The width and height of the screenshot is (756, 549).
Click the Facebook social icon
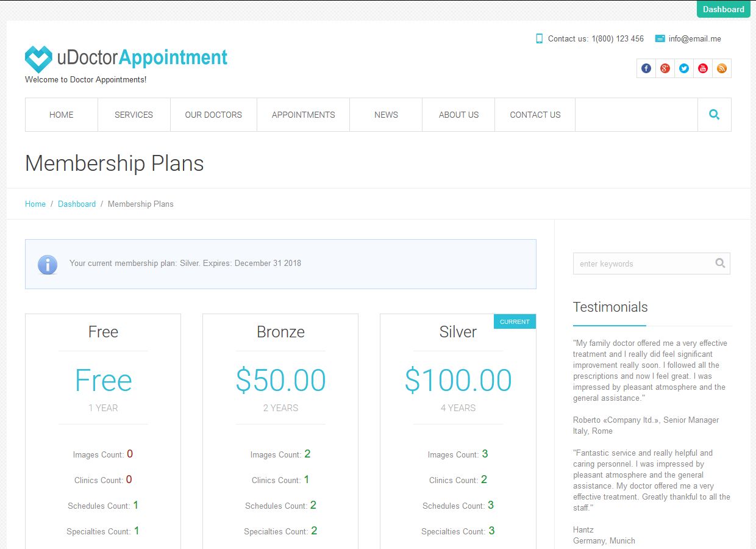click(646, 68)
